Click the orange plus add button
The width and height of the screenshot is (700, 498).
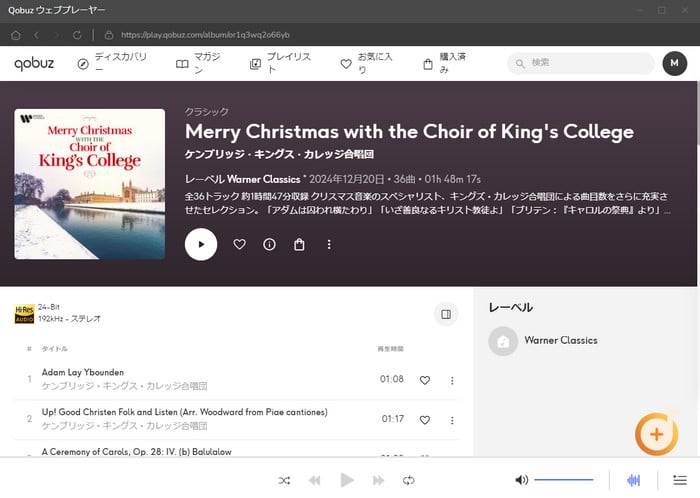tap(656, 434)
